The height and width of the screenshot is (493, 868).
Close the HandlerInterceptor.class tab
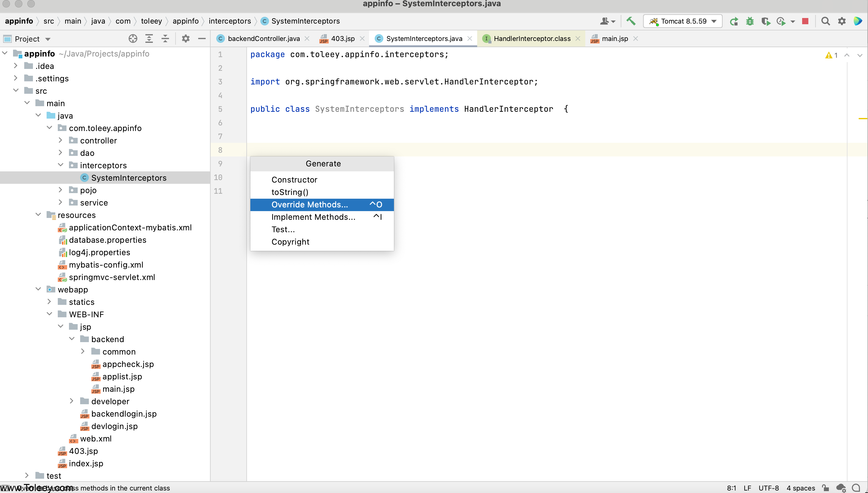pyautogui.click(x=578, y=38)
